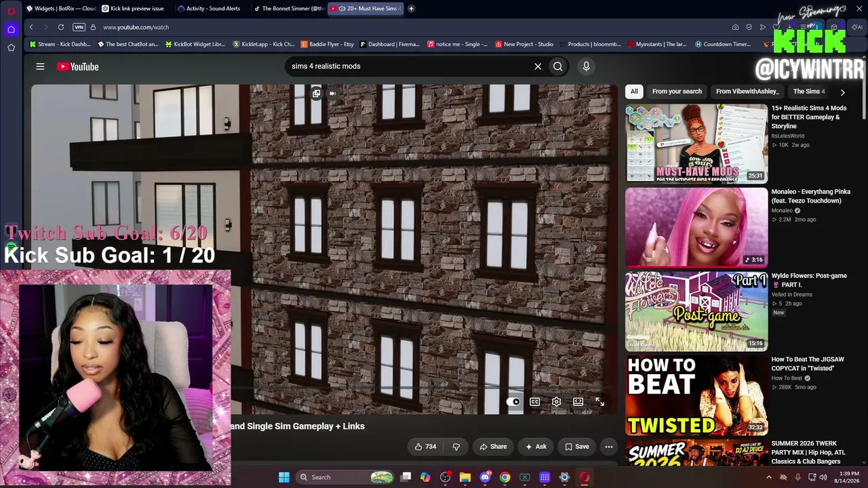Image resolution: width=868 pixels, height=488 pixels.
Task: Select the From VibewithAshley_ chip
Action: click(x=747, y=91)
